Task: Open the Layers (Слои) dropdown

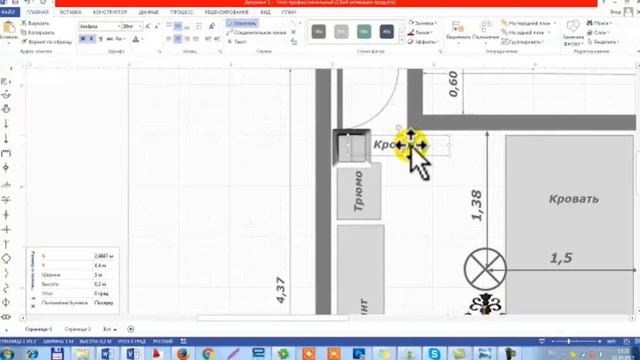Action: click(x=598, y=32)
